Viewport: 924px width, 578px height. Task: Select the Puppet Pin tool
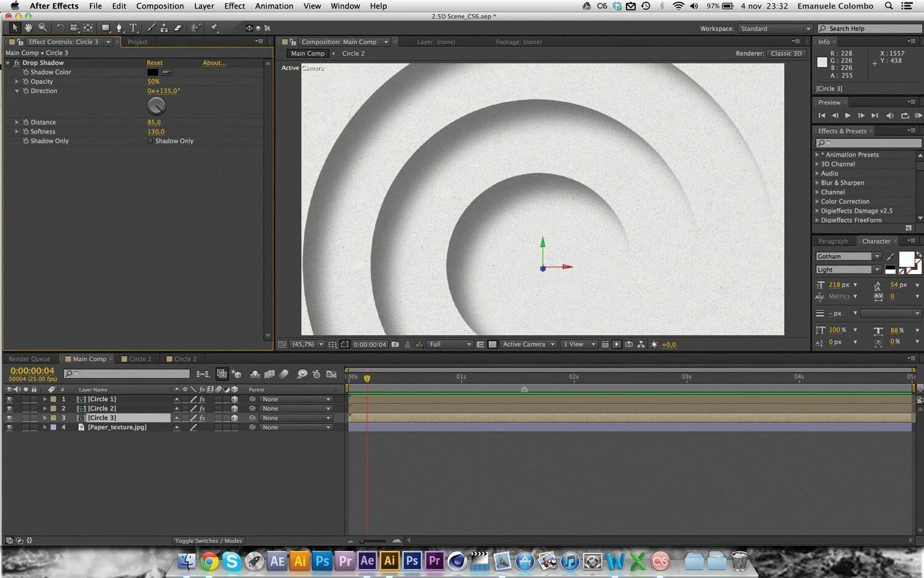pos(214,28)
